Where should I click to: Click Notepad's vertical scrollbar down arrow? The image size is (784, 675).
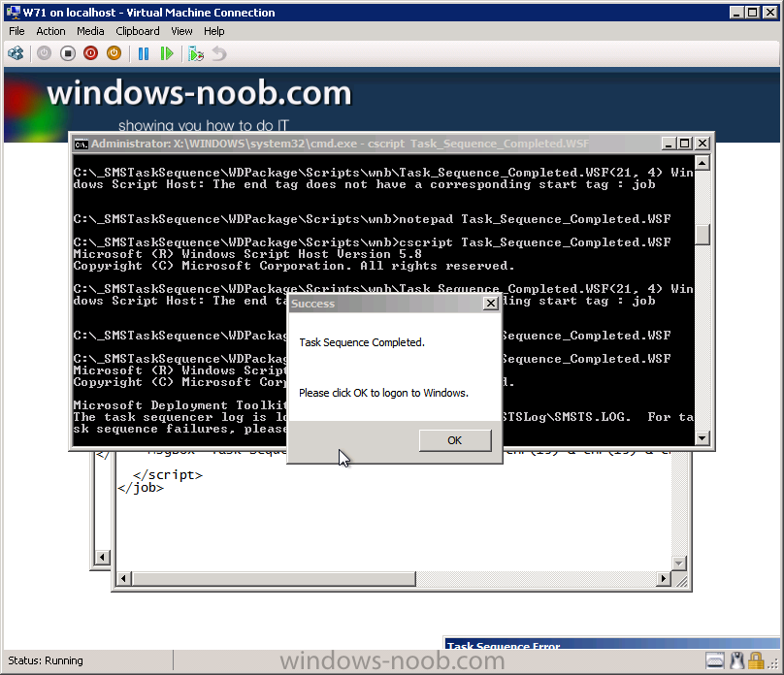coord(678,563)
